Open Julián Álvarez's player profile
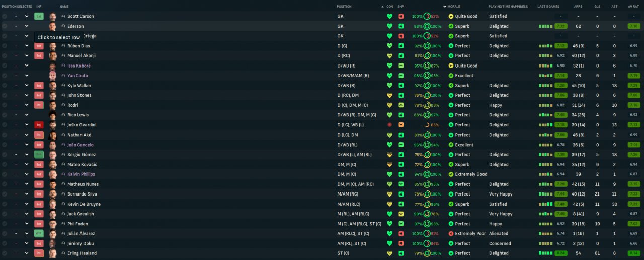This screenshot has width=644, height=260. pyautogui.click(x=81, y=234)
